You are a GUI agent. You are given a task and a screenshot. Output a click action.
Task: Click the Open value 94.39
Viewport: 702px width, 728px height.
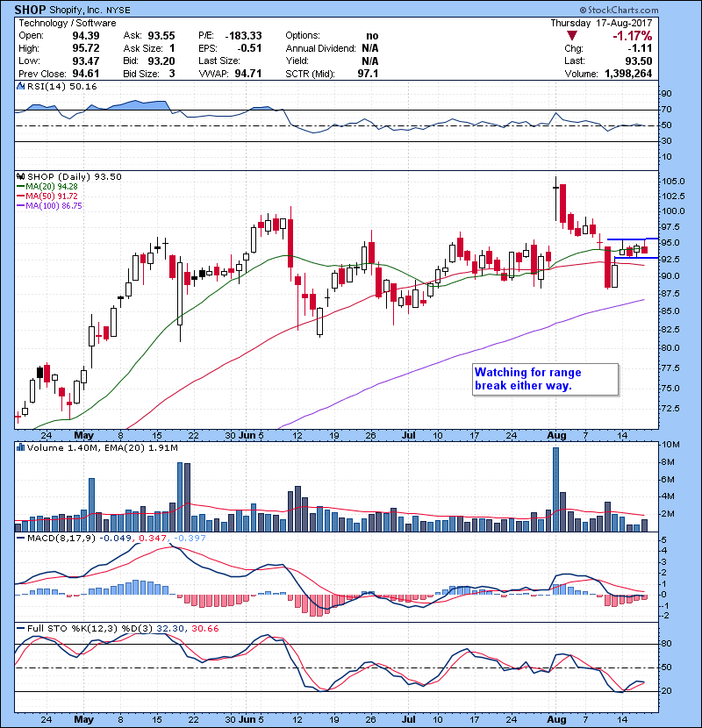[x=86, y=36]
